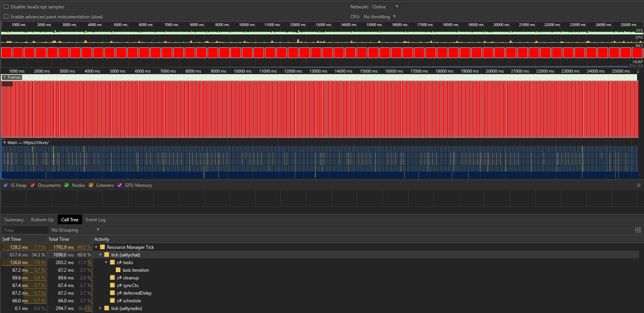Screen dimensions: 644x313
Task: Click the c# syncCtx category icon
Action: tap(112, 285)
